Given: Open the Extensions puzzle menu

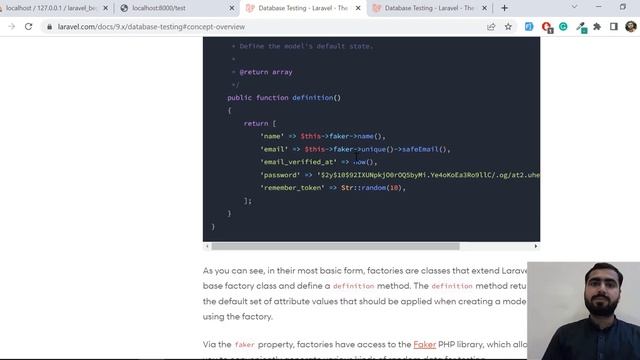Looking at the screenshot, I should (x=597, y=27).
